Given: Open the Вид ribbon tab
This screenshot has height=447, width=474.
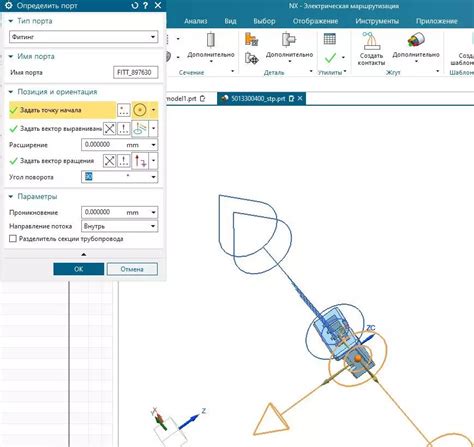Looking at the screenshot, I should 230,21.
